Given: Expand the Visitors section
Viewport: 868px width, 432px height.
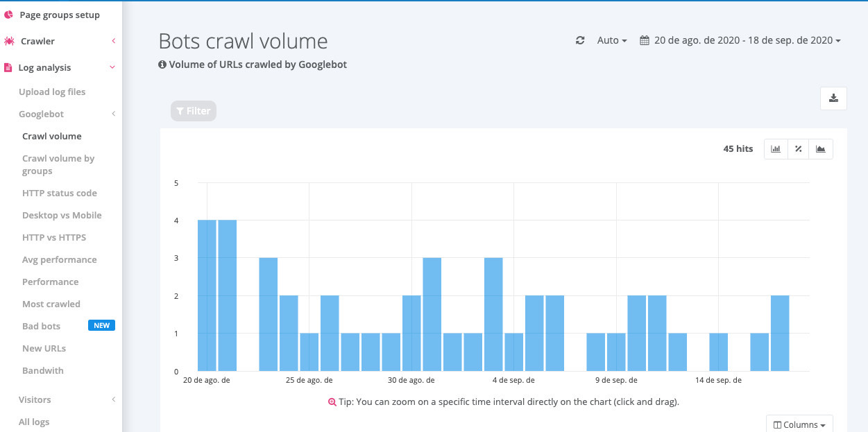Looking at the screenshot, I should pyautogui.click(x=113, y=399).
